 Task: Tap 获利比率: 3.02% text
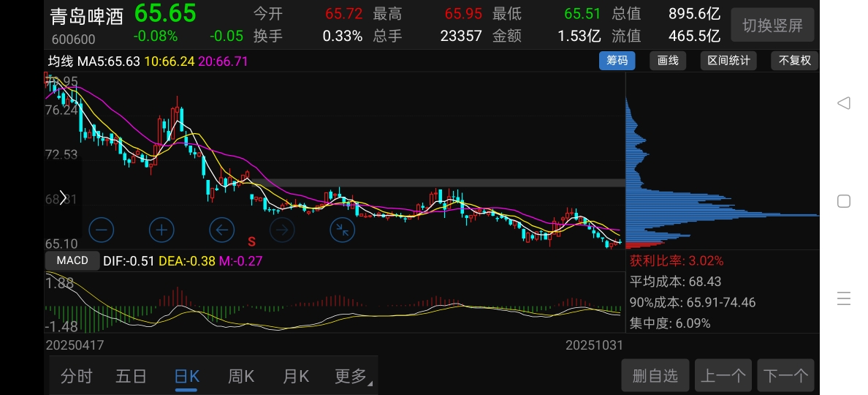point(677,260)
